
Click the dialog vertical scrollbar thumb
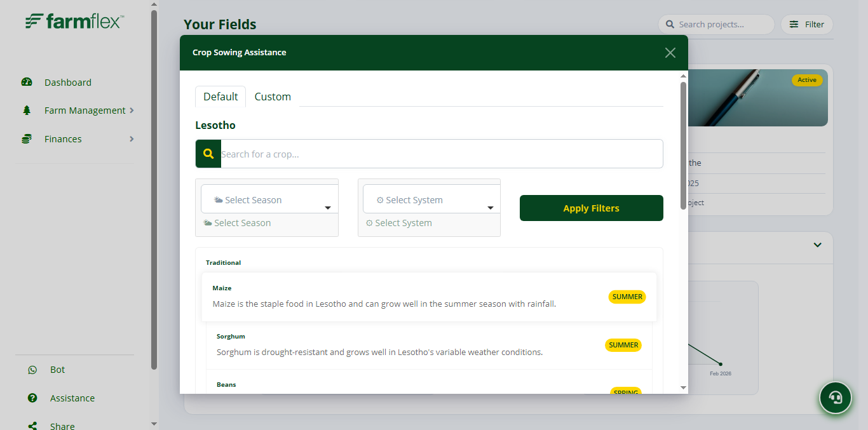(683, 145)
